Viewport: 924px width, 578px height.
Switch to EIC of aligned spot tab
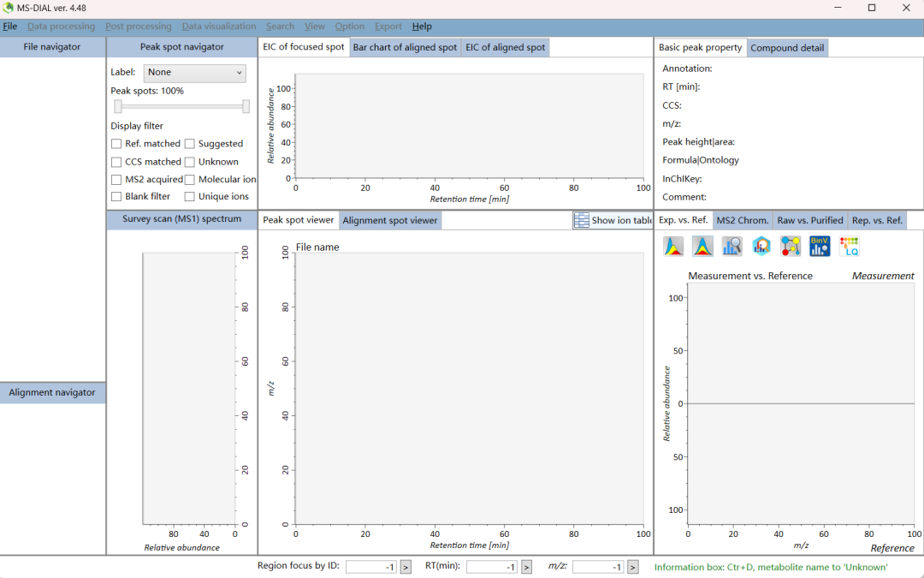click(505, 48)
